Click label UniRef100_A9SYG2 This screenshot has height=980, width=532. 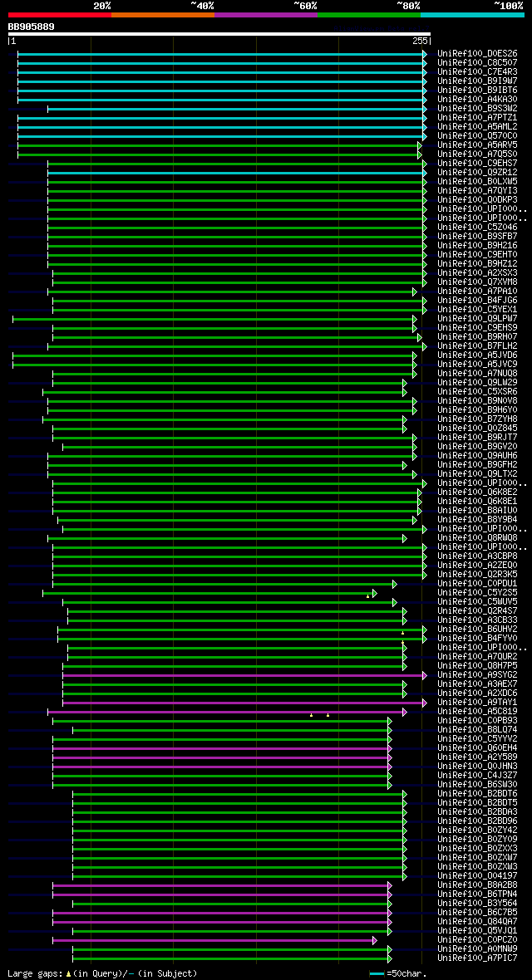[477, 675]
